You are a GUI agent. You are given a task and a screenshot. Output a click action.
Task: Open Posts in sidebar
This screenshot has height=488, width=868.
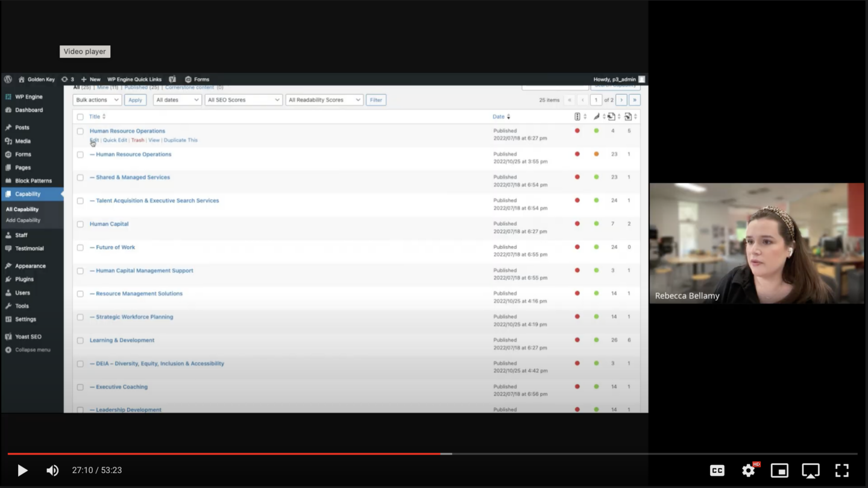point(22,127)
